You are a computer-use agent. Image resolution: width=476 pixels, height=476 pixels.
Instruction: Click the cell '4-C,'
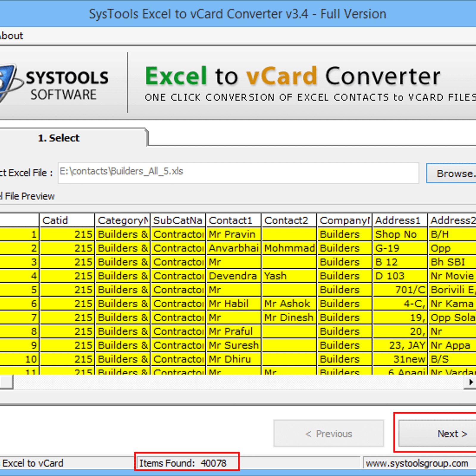click(400, 304)
